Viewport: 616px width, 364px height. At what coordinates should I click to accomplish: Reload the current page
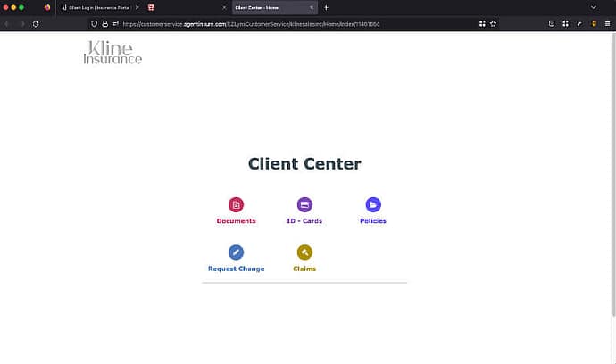coord(36,24)
